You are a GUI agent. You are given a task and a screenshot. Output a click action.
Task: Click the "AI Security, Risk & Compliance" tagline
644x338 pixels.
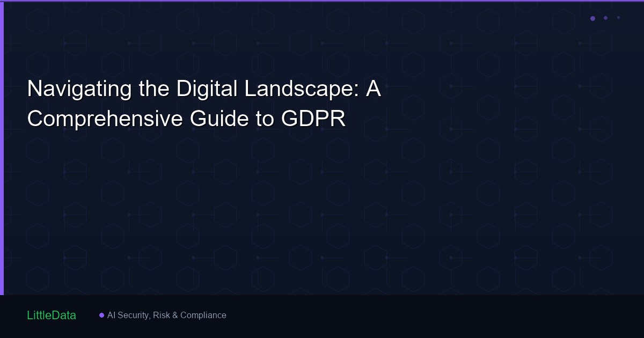(167, 315)
